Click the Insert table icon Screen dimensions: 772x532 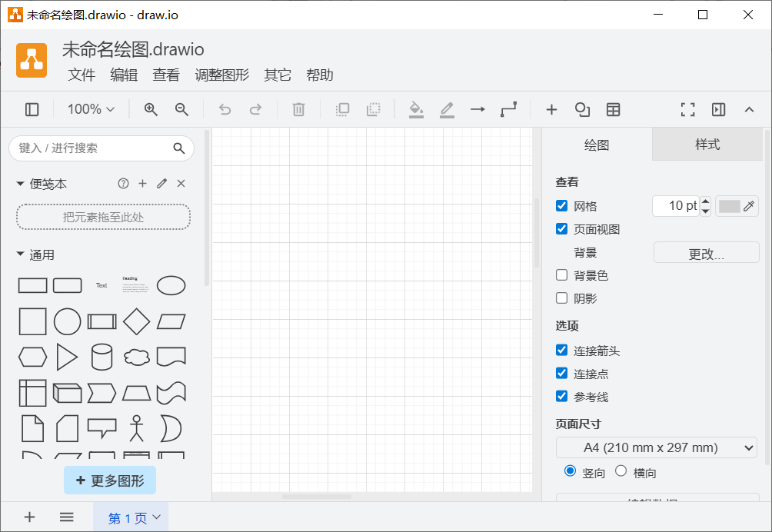point(613,110)
